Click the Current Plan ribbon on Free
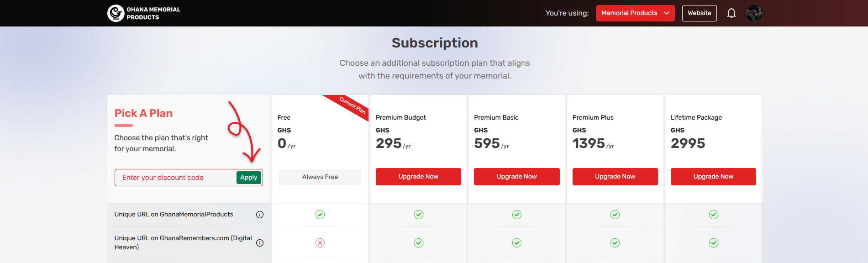This screenshot has width=868, height=263. point(352,105)
